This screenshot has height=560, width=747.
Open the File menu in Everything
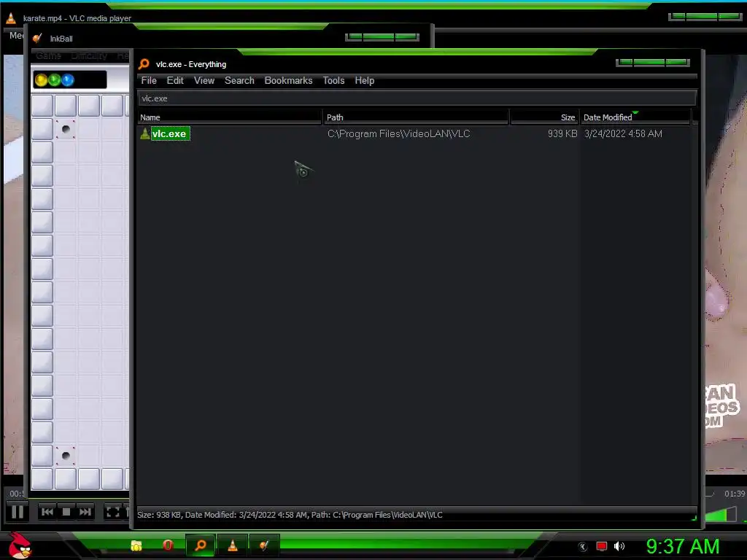[x=149, y=80]
